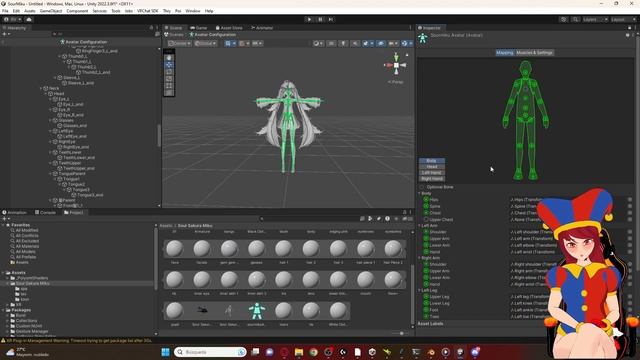
Task: Collapse the Neck node in the Hierarchy
Action: [x=41, y=88]
